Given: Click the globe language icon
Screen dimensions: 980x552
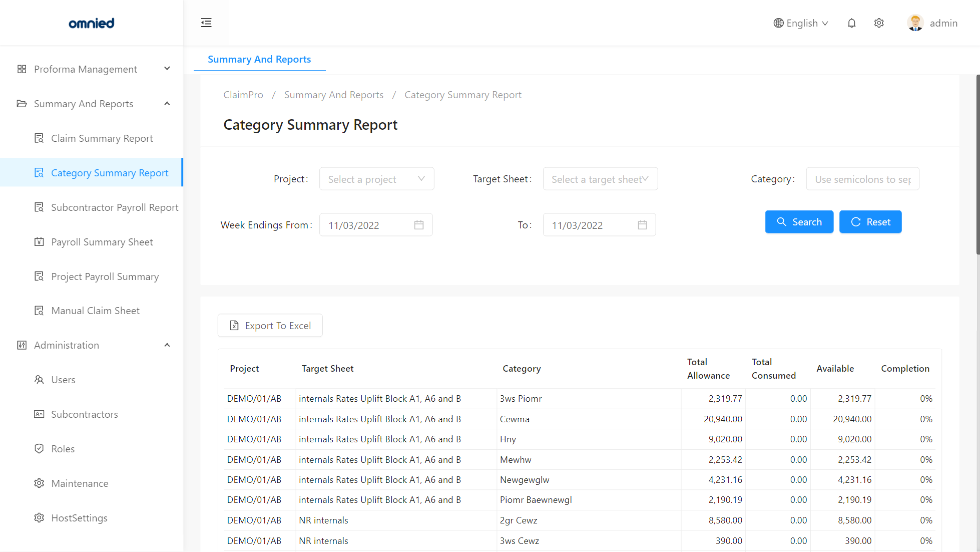Looking at the screenshot, I should click(x=778, y=23).
